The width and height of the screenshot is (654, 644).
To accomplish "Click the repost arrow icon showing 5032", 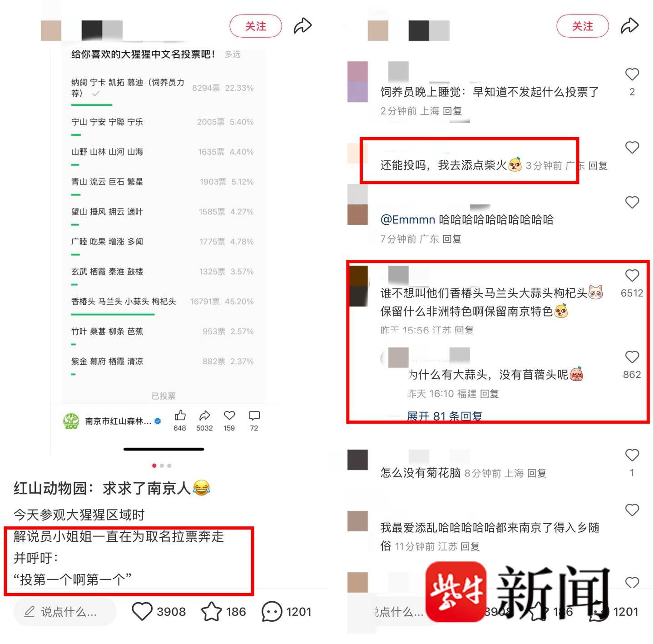I will pyautogui.click(x=204, y=416).
